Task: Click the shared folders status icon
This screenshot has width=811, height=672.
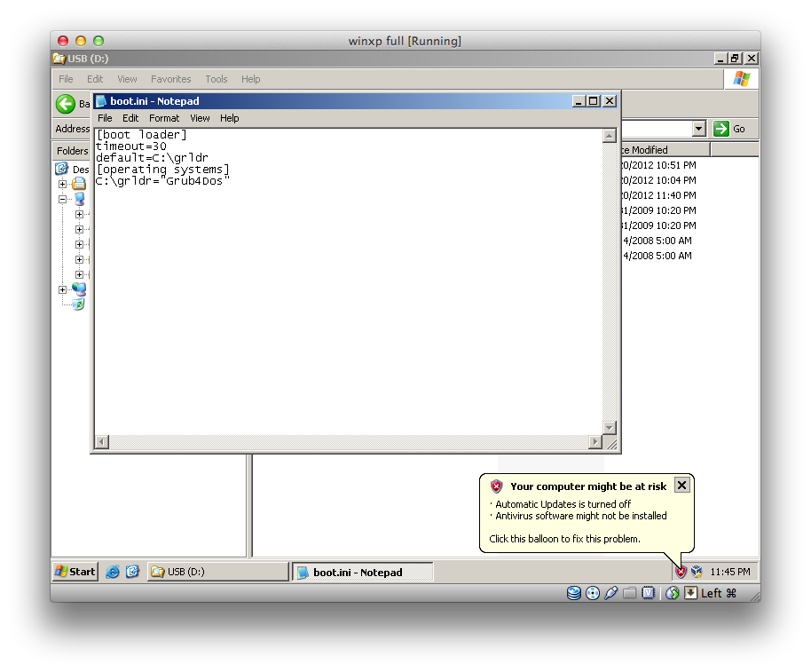Action: tap(629, 593)
